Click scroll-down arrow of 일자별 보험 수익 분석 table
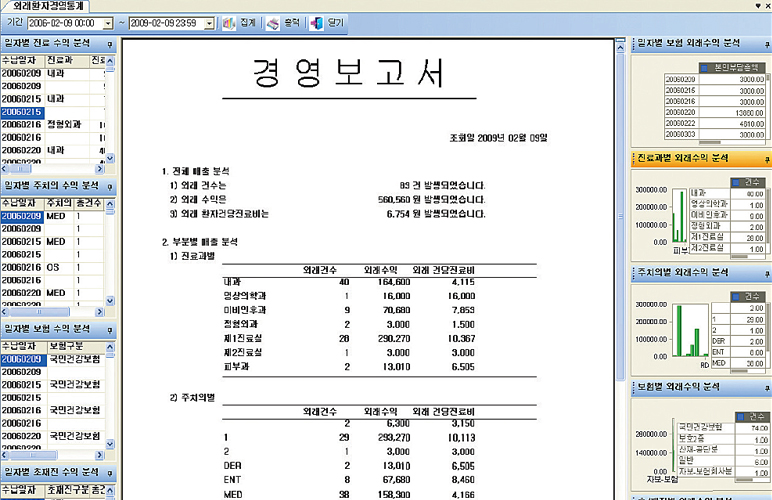The image size is (772, 500). tap(110, 444)
